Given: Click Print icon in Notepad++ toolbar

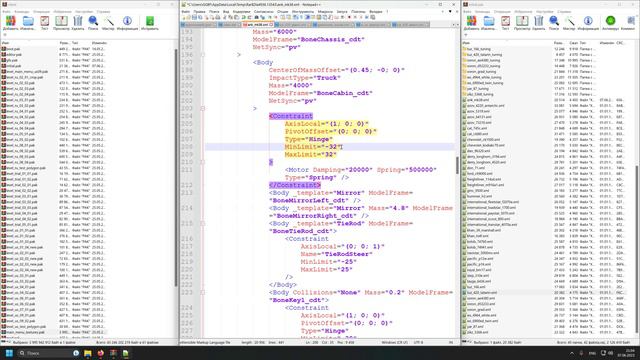Looking at the screenshot, I should [218, 18].
